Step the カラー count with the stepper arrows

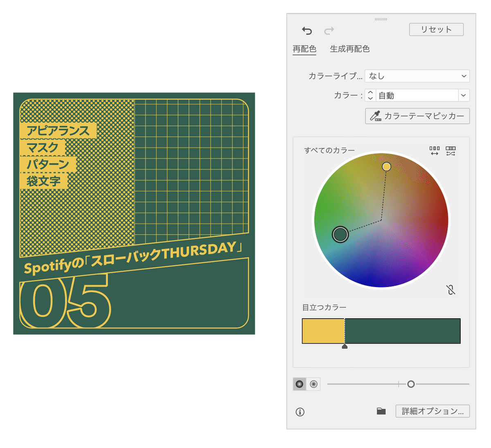pos(370,95)
